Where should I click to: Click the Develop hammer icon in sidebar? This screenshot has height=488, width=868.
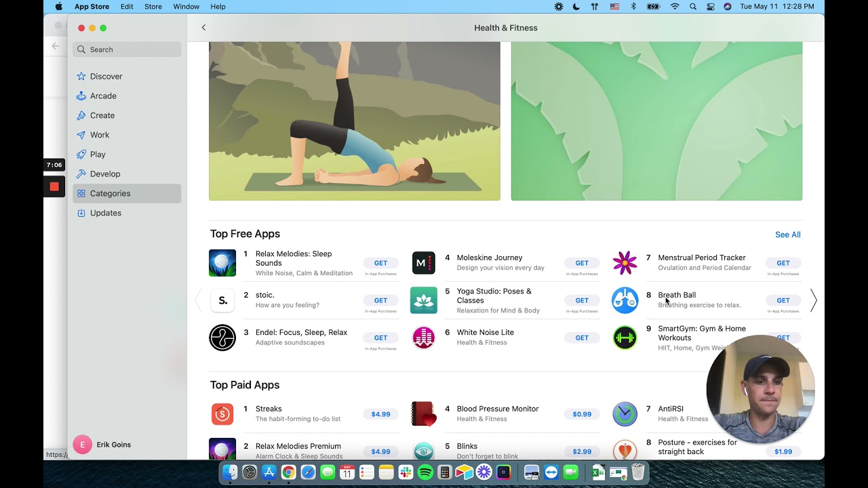[x=81, y=174]
